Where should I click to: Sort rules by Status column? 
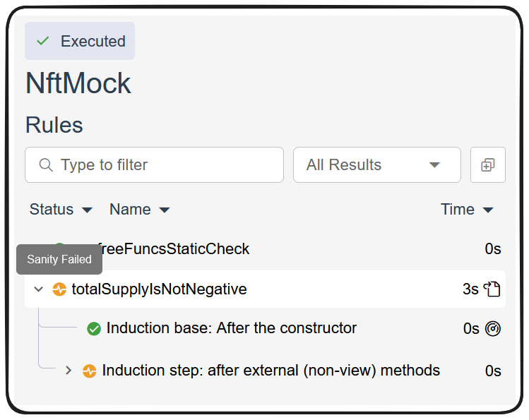coord(61,210)
